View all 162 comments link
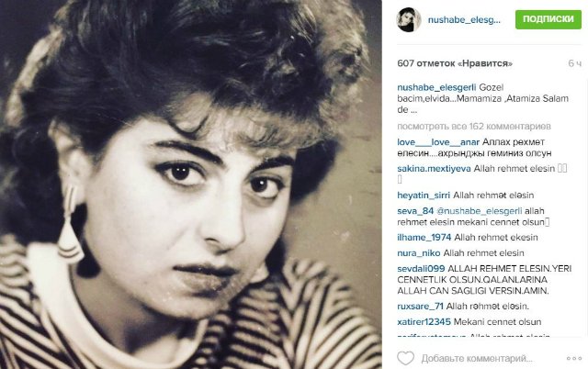The width and height of the screenshot is (588, 369). pyautogui.click(x=474, y=127)
